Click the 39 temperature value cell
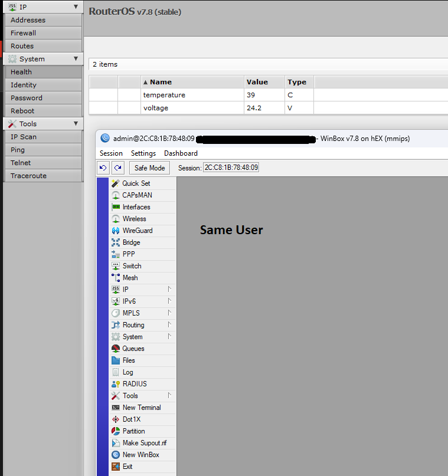The image size is (448, 476). [x=264, y=95]
